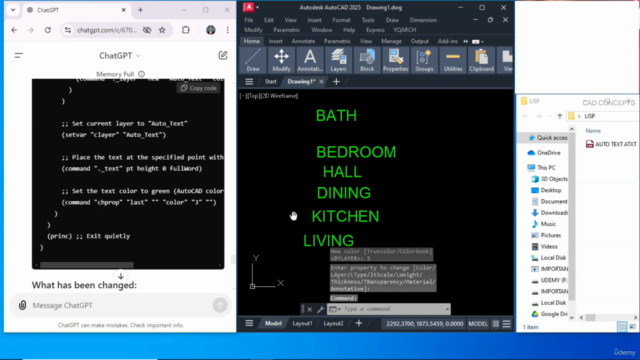Open the ChatGPT sidebar
The width and height of the screenshot is (640, 360).
coord(18,56)
